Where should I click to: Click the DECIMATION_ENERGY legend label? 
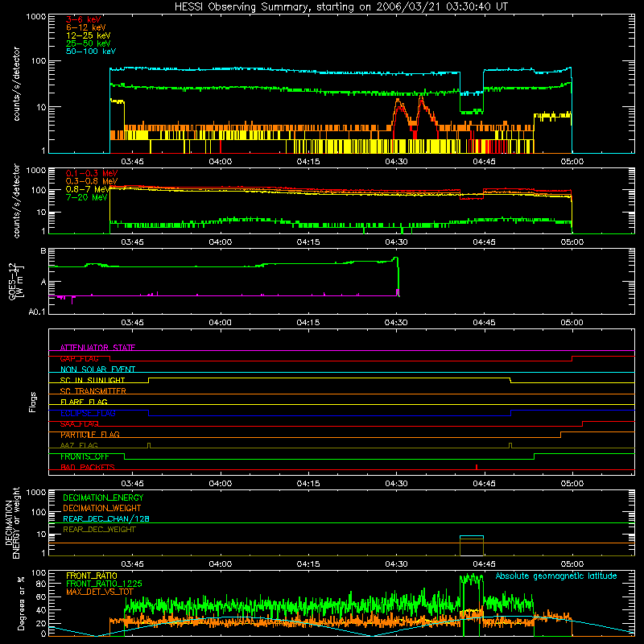(x=103, y=497)
